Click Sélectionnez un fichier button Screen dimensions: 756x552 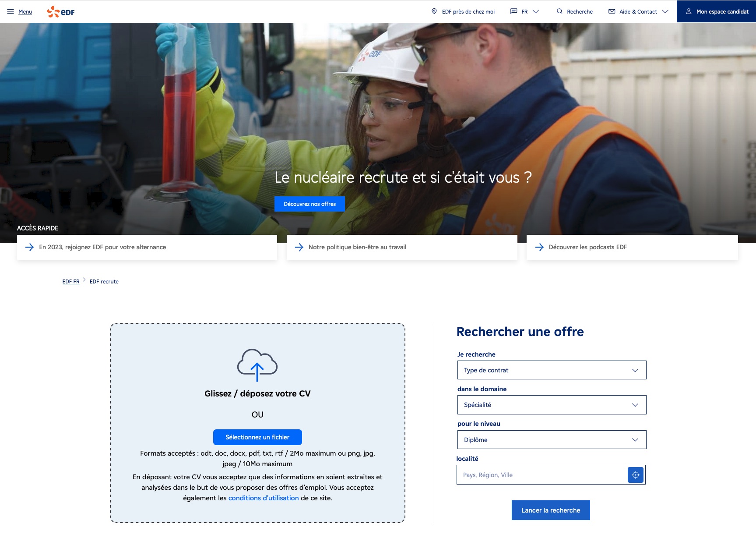click(x=257, y=437)
